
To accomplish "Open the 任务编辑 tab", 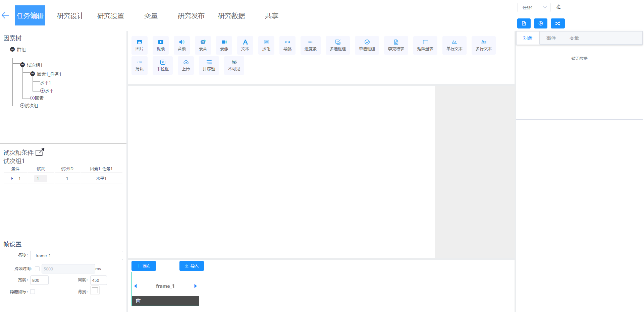I will pos(30,15).
